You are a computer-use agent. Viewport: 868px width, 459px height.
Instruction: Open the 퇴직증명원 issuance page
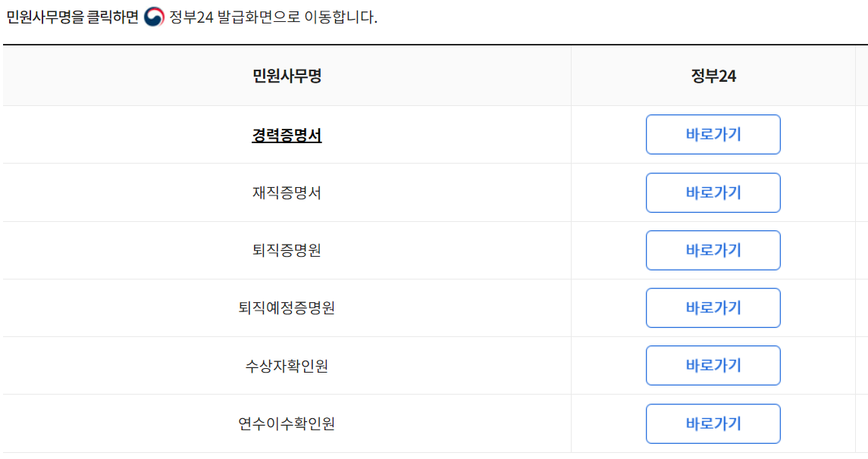[x=287, y=250]
